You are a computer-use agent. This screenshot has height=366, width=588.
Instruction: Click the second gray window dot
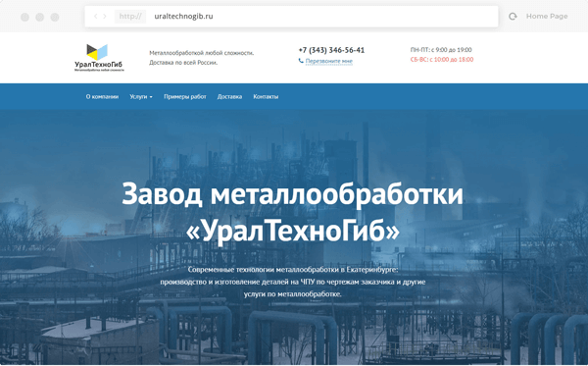(x=40, y=17)
